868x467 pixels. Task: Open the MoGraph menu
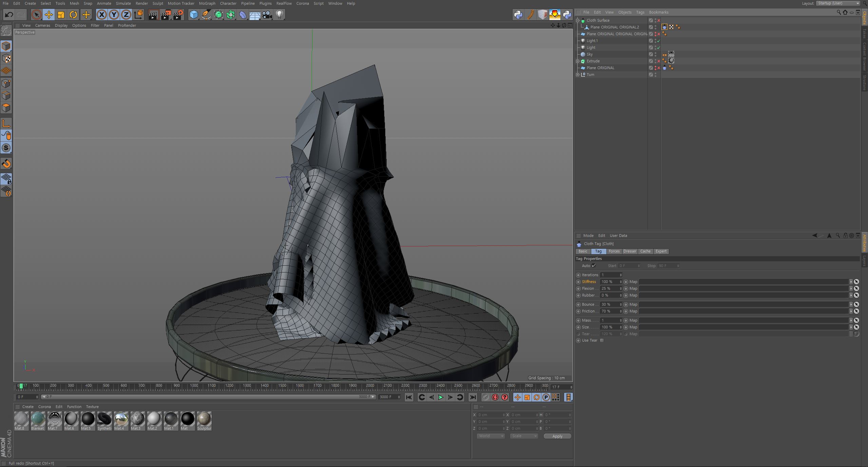(207, 3)
